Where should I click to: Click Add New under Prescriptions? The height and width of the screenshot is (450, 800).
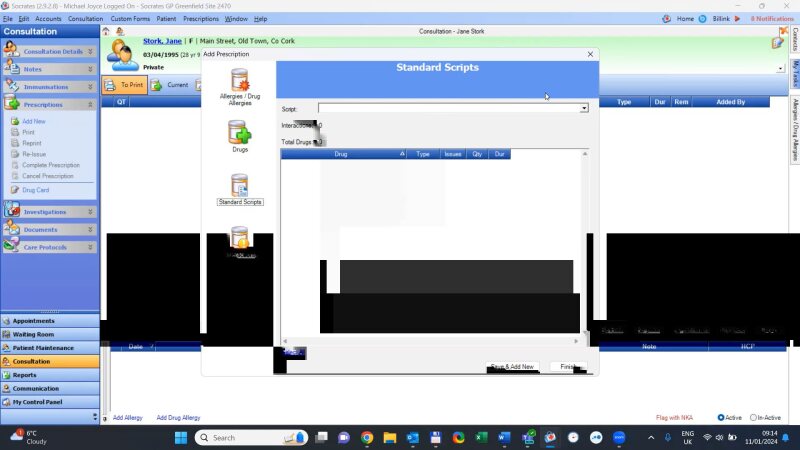[x=33, y=121]
